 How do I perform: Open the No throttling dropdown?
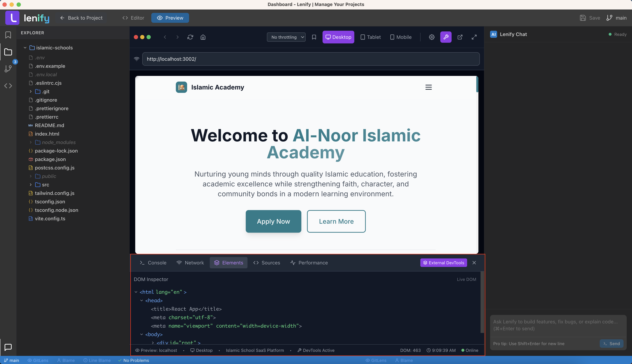[286, 37]
